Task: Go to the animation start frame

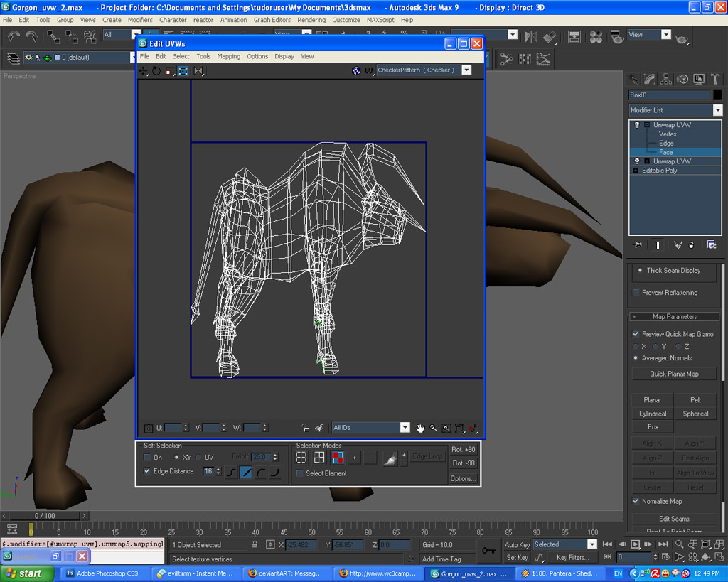Action: [607, 544]
